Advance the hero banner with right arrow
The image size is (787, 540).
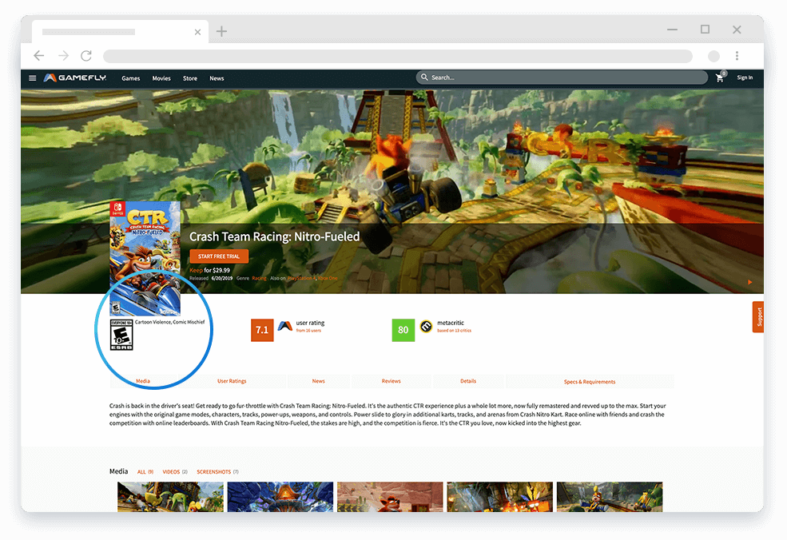click(750, 282)
